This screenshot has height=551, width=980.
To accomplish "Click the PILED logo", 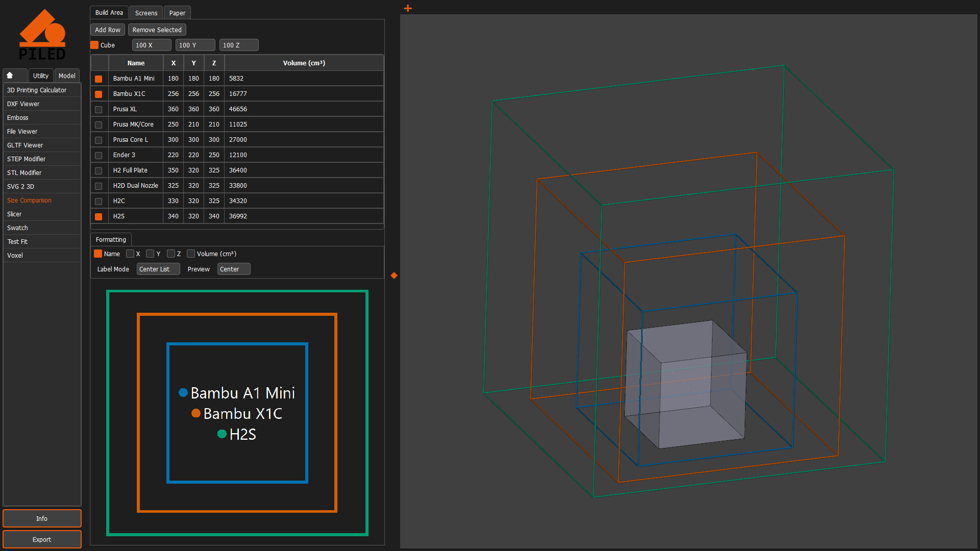I will tap(43, 34).
